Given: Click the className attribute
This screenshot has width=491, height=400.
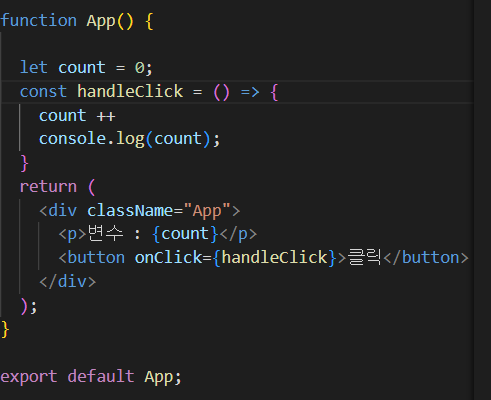Looking at the screenshot, I should 130,210.
